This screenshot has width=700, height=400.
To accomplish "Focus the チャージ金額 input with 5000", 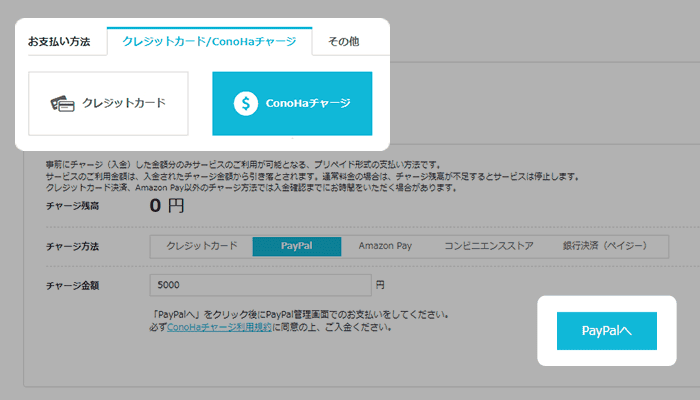I will click(x=260, y=285).
